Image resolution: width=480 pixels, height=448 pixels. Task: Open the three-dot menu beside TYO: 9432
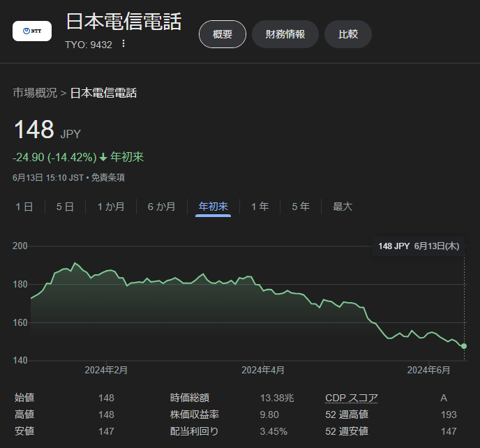click(123, 43)
